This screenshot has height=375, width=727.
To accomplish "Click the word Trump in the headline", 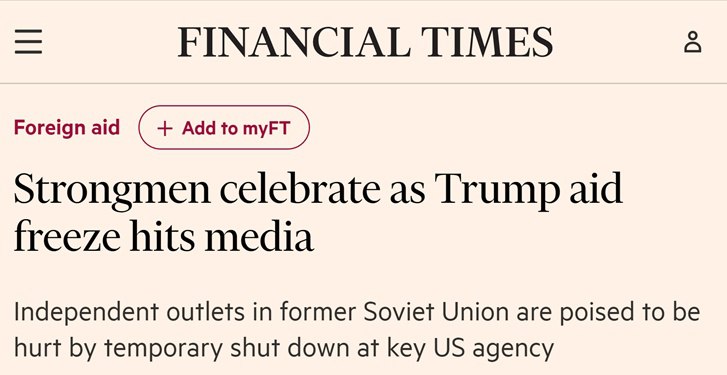I will [x=497, y=190].
